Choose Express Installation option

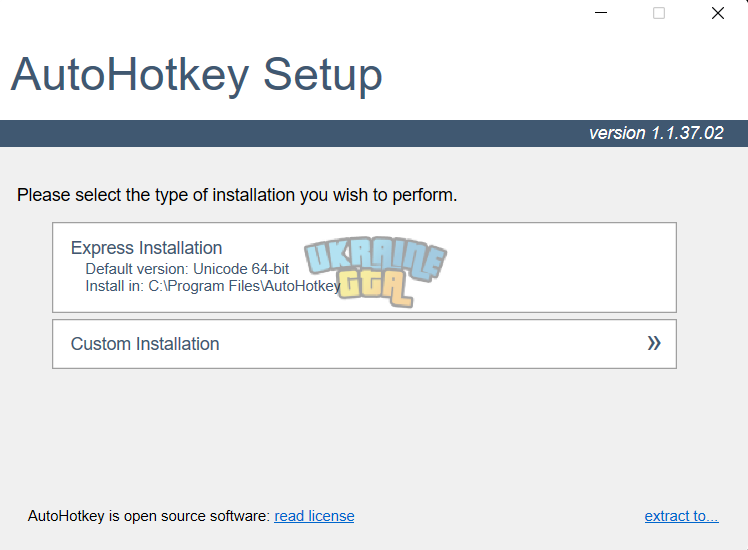point(364,267)
